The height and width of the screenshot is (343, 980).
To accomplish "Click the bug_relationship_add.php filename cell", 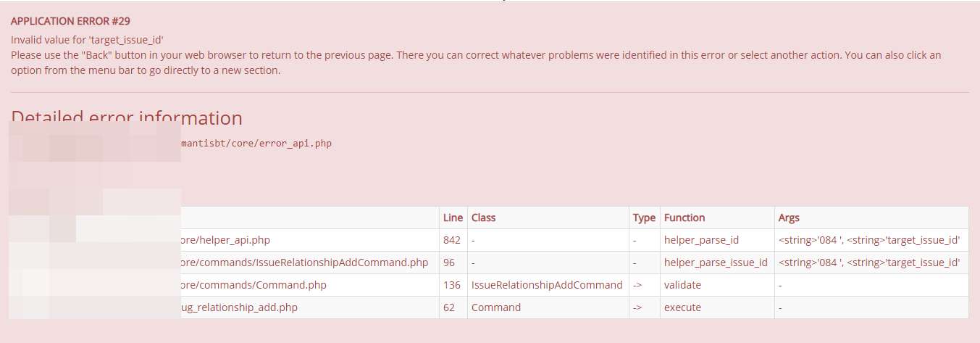I will pyautogui.click(x=239, y=307).
